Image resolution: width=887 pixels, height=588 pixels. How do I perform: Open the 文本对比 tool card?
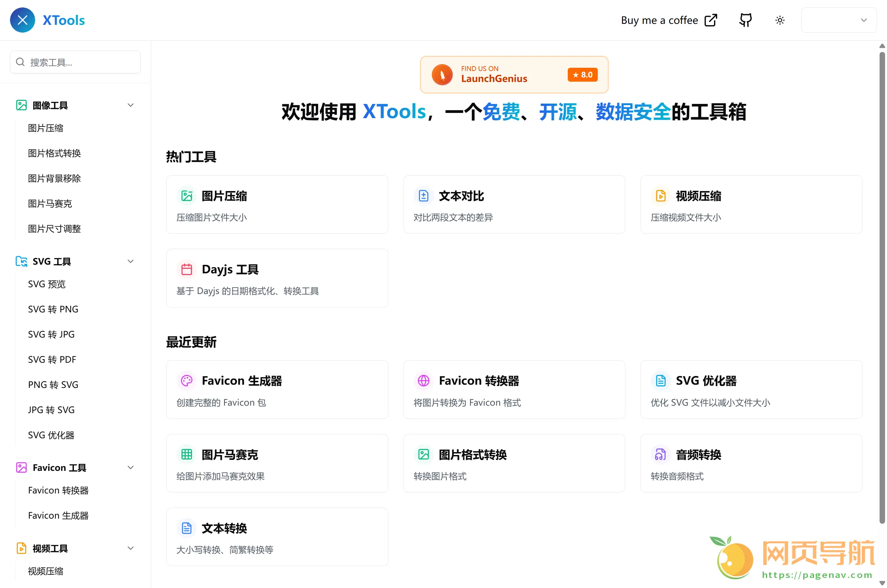pos(514,204)
